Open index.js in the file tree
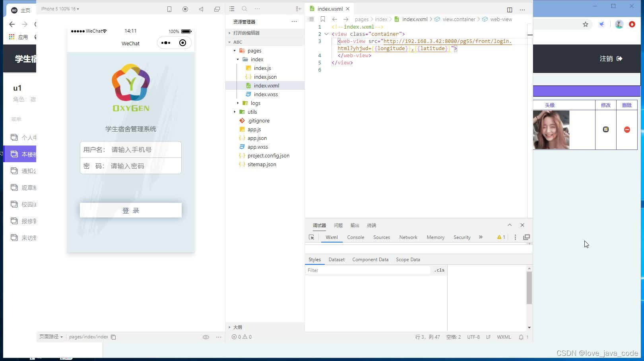The width and height of the screenshot is (644, 361). 262,68
